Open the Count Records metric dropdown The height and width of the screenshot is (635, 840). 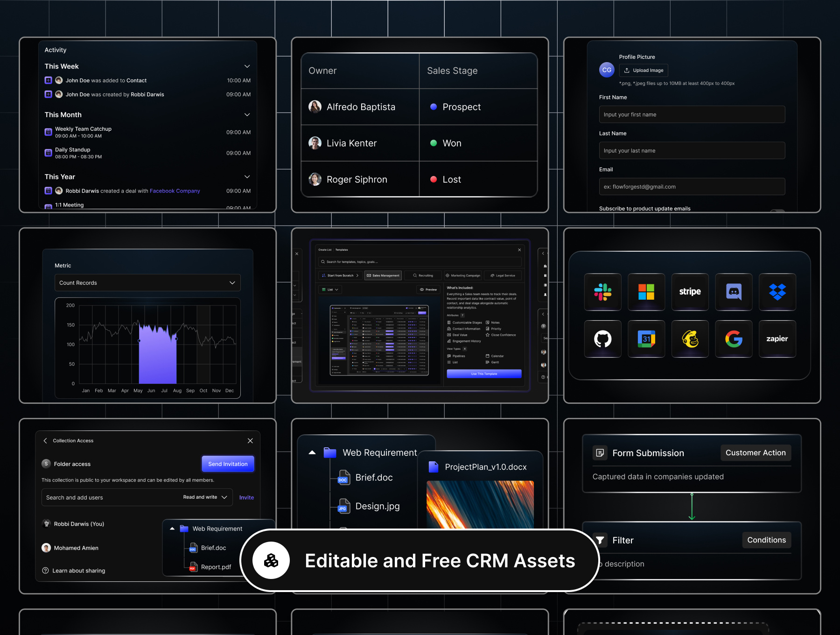[x=147, y=282]
